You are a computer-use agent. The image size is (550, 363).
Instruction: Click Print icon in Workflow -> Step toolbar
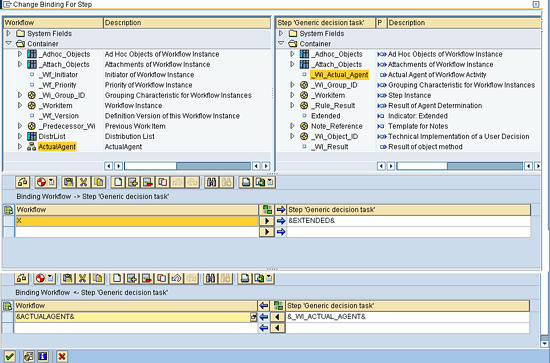coord(246,182)
